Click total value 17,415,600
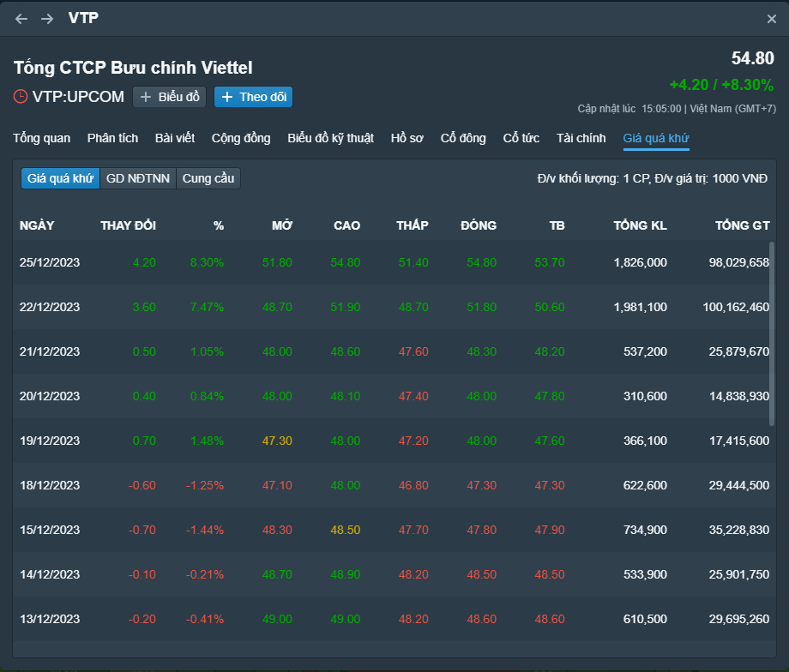 (738, 441)
